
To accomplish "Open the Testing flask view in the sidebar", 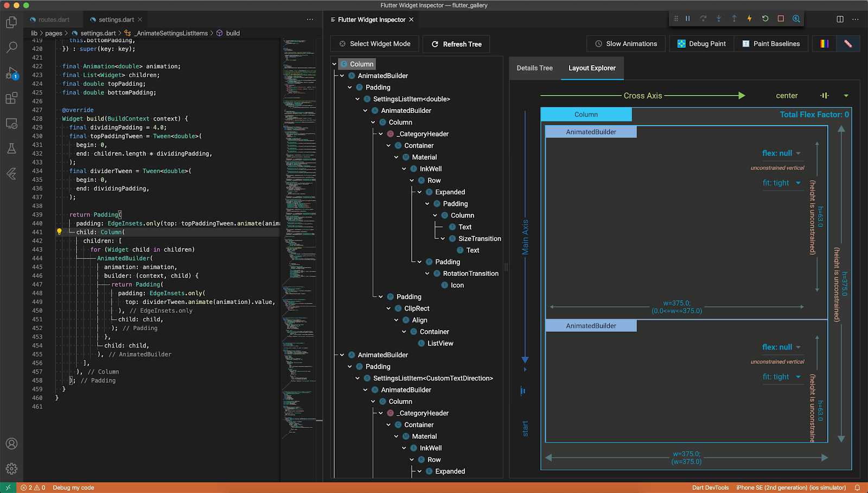I will click(11, 148).
